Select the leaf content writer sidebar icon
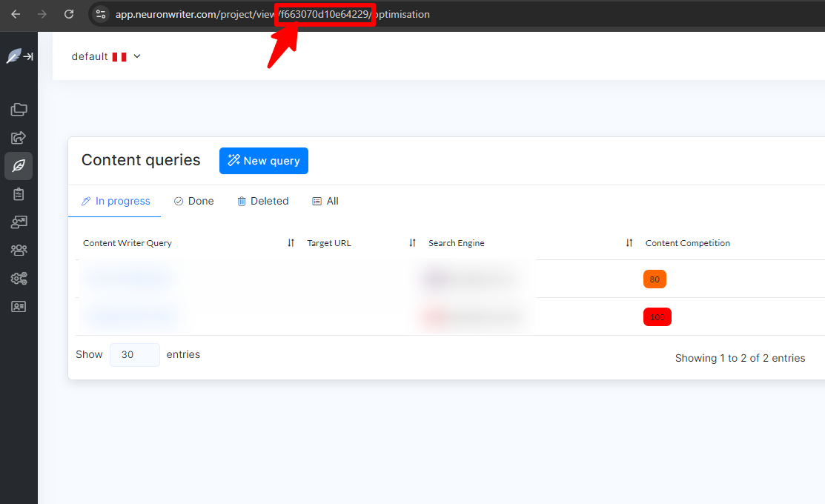Viewport: 825px width, 504px height. (19, 166)
